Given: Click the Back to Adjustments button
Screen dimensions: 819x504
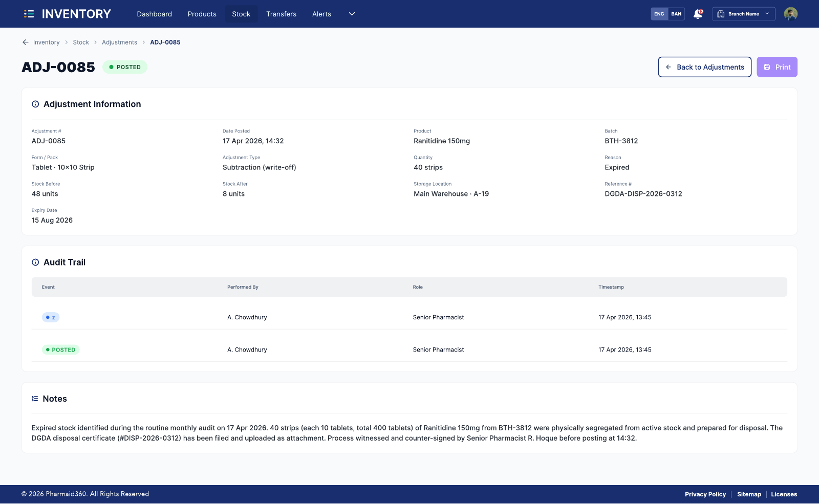Looking at the screenshot, I should [x=704, y=67].
